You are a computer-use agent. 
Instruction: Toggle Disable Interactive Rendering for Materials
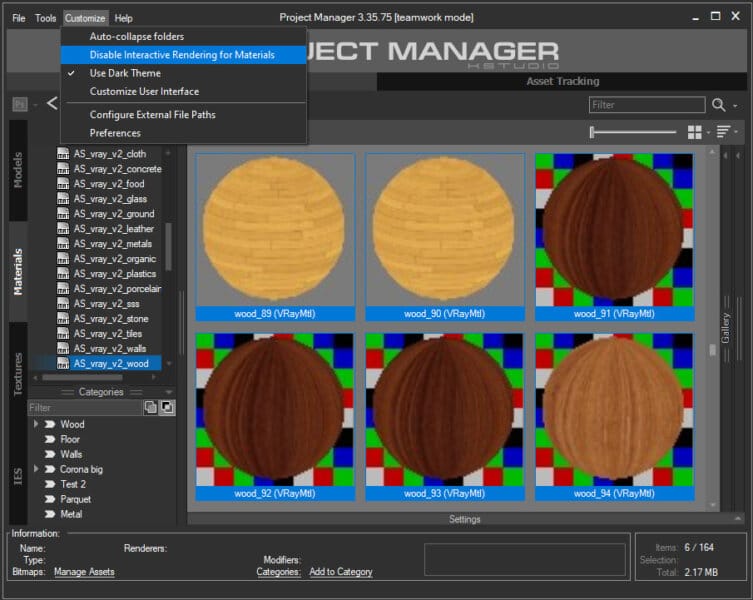183,55
